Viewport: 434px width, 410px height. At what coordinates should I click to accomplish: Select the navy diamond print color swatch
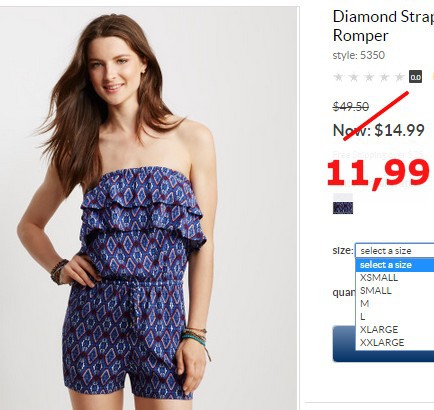(x=343, y=208)
